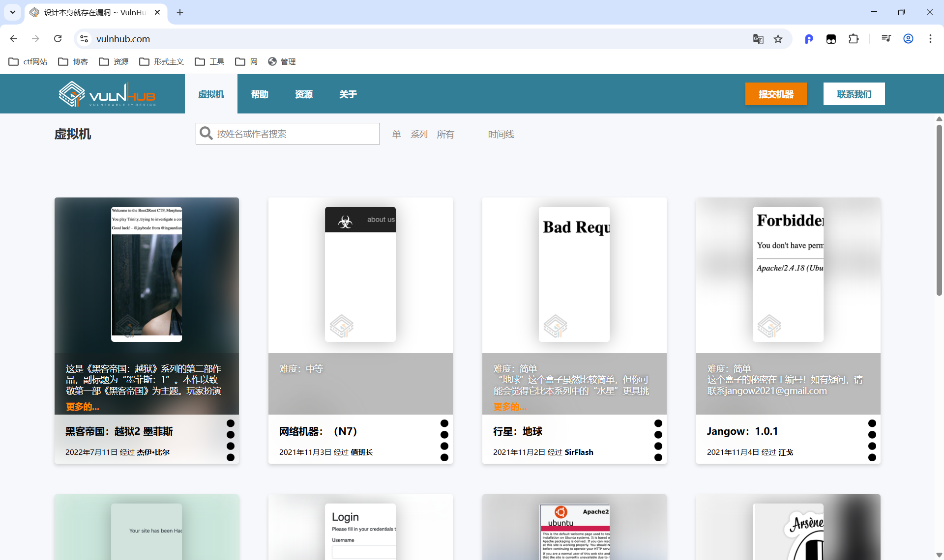The height and width of the screenshot is (560, 944).
Task: Open the Apache2 Ubuntu machine thumbnail
Action: click(x=574, y=532)
